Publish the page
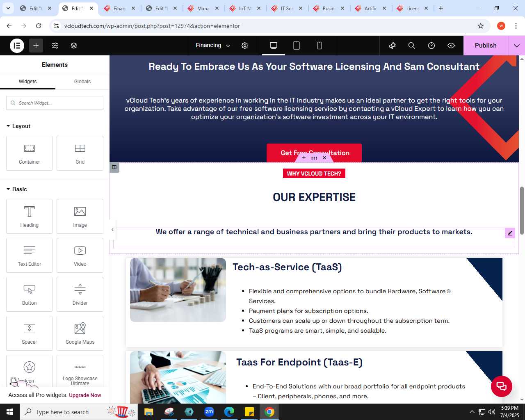 (486, 46)
